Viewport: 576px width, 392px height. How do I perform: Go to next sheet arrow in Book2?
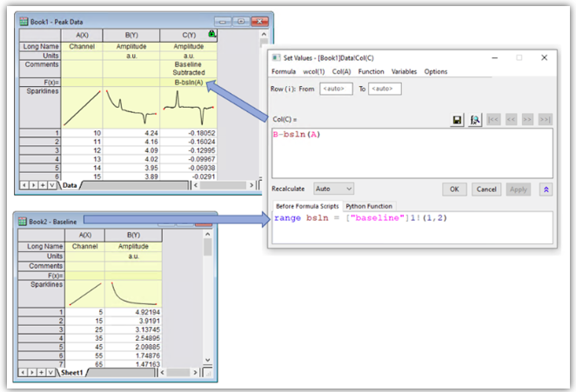click(x=32, y=373)
